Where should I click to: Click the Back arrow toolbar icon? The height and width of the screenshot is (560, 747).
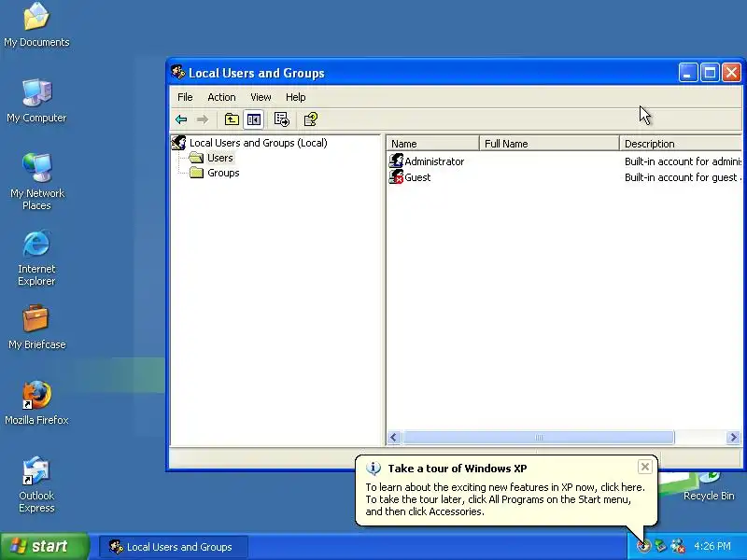(181, 119)
